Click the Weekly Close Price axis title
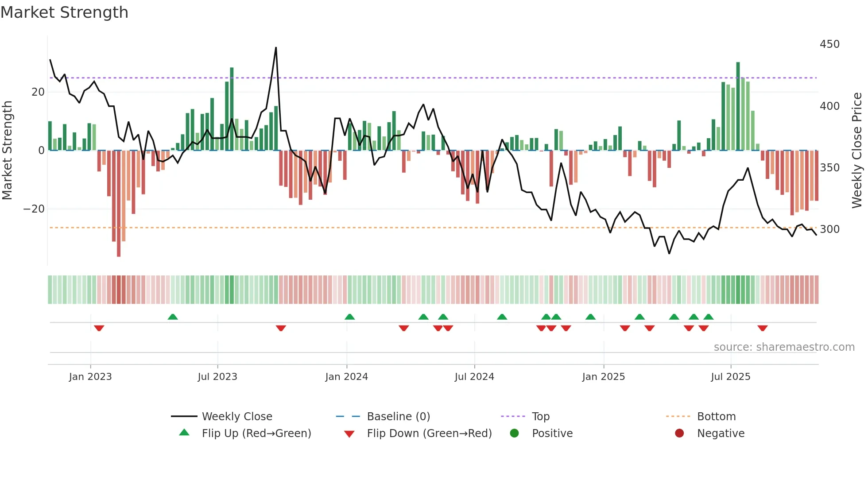868x488 pixels. (x=857, y=151)
